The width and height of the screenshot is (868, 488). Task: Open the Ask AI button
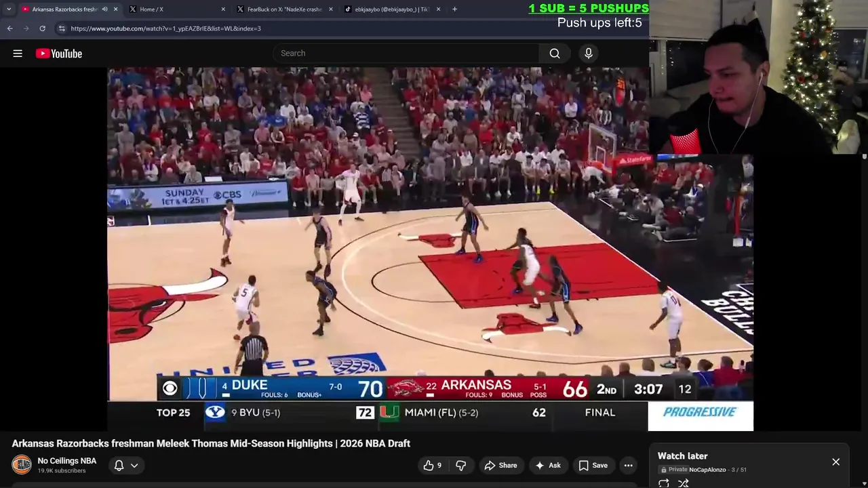tap(548, 465)
